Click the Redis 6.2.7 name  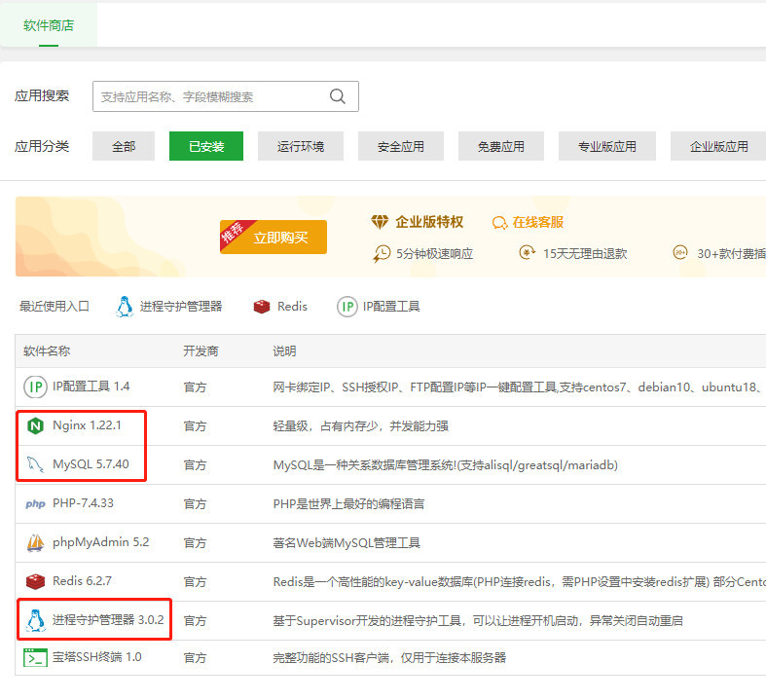82,581
